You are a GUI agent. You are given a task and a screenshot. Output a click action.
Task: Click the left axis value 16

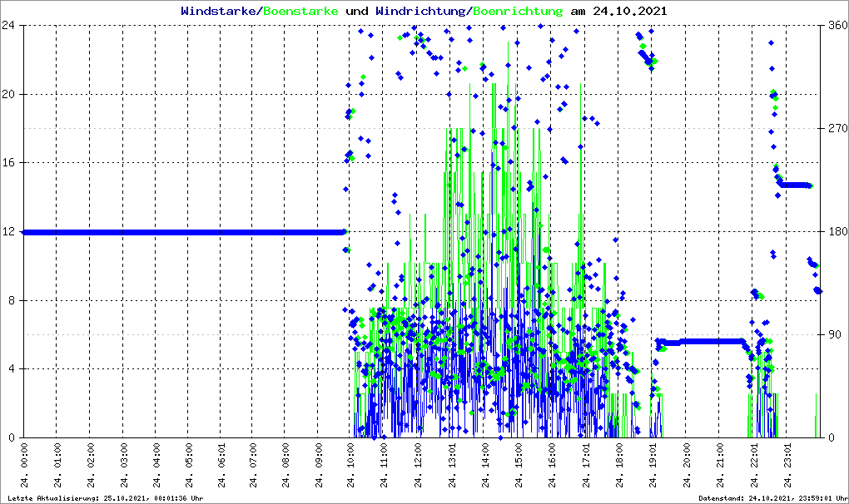(x=8, y=163)
